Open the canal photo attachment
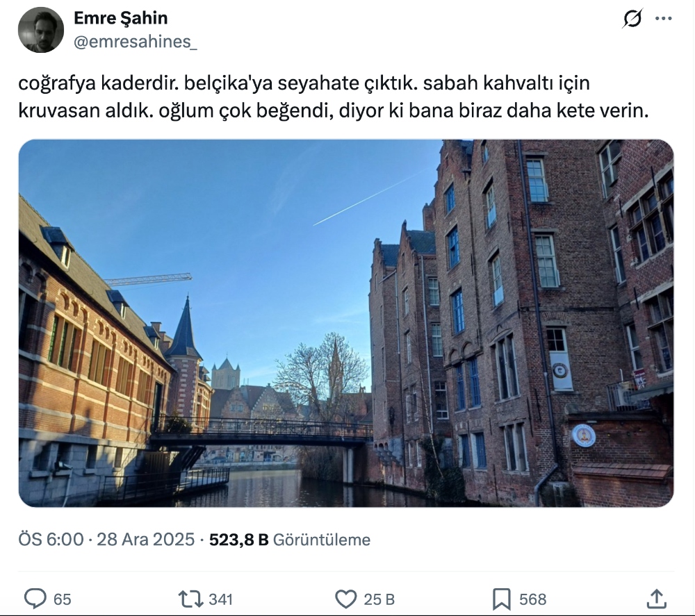The image size is (695, 616). [345, 323]
